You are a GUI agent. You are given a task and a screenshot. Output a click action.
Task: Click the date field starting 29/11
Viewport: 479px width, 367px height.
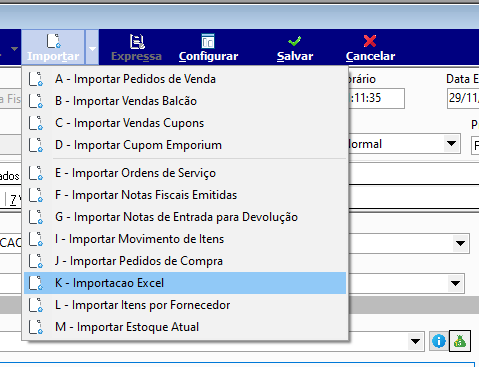tap(463, 98)
